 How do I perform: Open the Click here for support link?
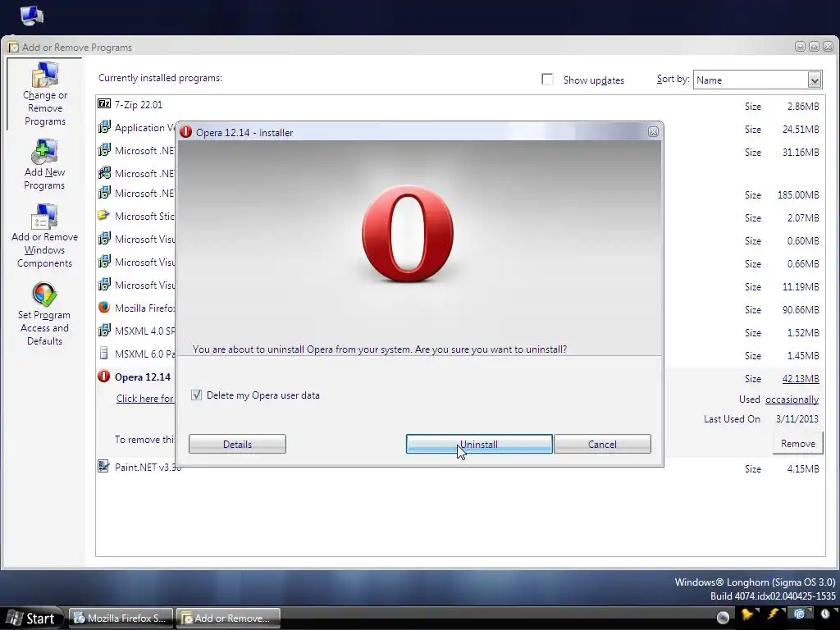pos(145,399)
